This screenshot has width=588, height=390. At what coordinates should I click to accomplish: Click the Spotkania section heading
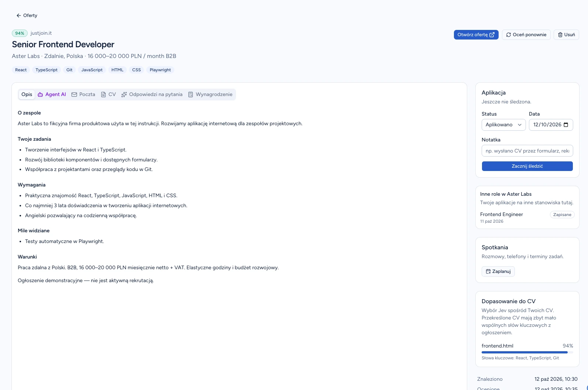coord(495,247)
